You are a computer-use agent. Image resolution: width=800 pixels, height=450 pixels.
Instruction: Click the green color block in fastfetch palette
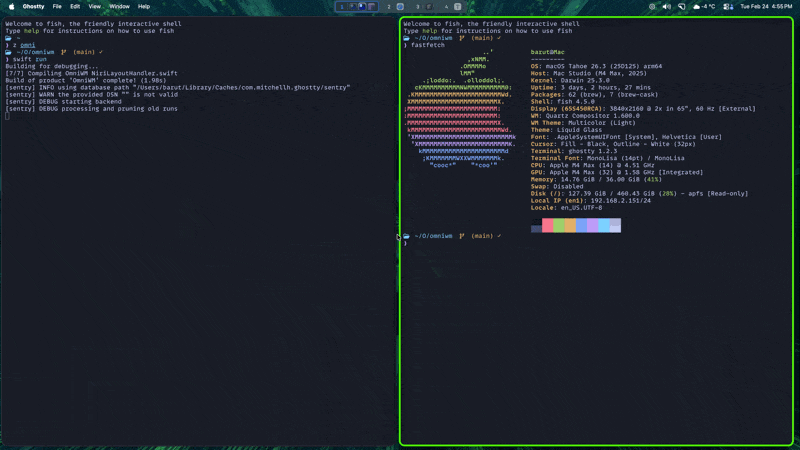[559, 226]
